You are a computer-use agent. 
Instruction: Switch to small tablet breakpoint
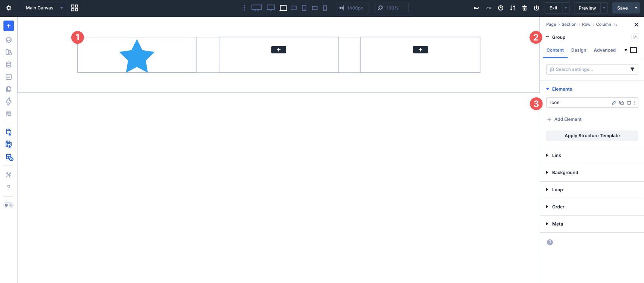click(294, 8)
